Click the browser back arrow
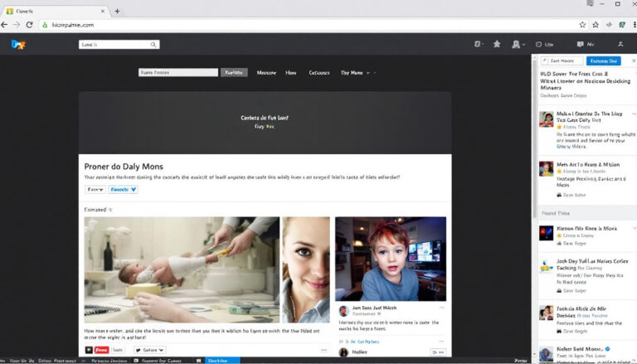This screenshot has height=364, width=637. point(7,25)
